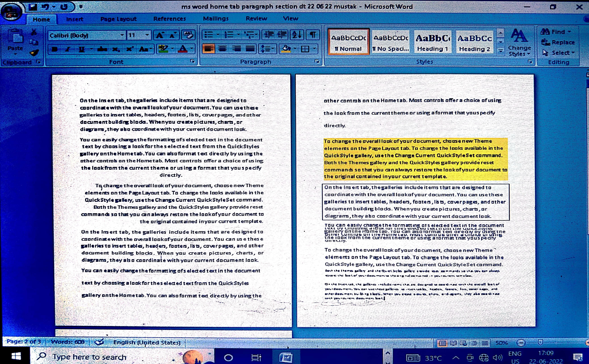Click the Clear Formatting icon

(188, 35)
